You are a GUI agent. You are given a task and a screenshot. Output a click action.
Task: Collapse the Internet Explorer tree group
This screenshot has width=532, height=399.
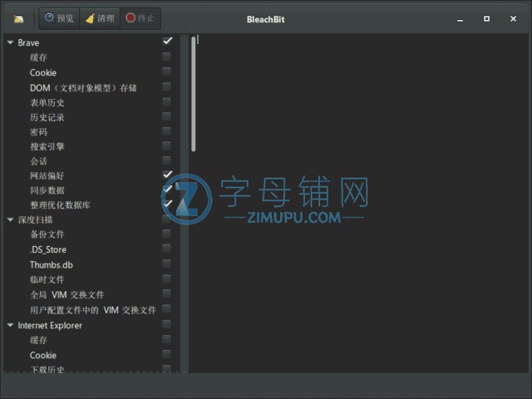coord(10,325)
